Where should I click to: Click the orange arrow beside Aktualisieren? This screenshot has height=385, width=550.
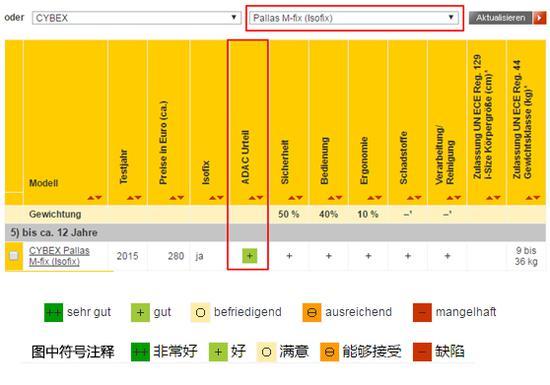539,18
